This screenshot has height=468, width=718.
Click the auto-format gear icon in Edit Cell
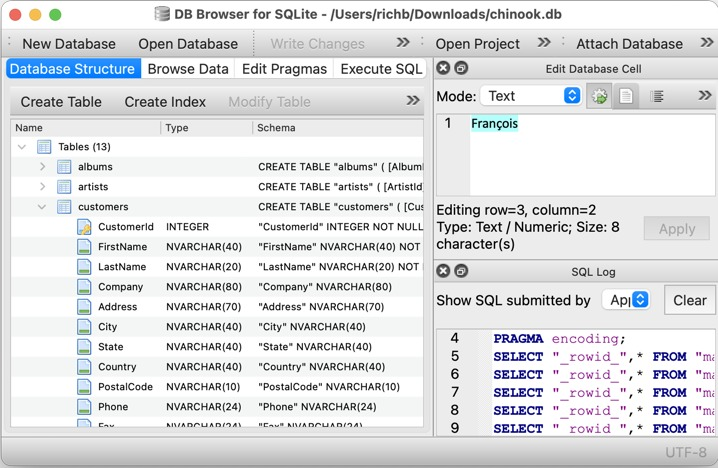click(x=600, y=96)
